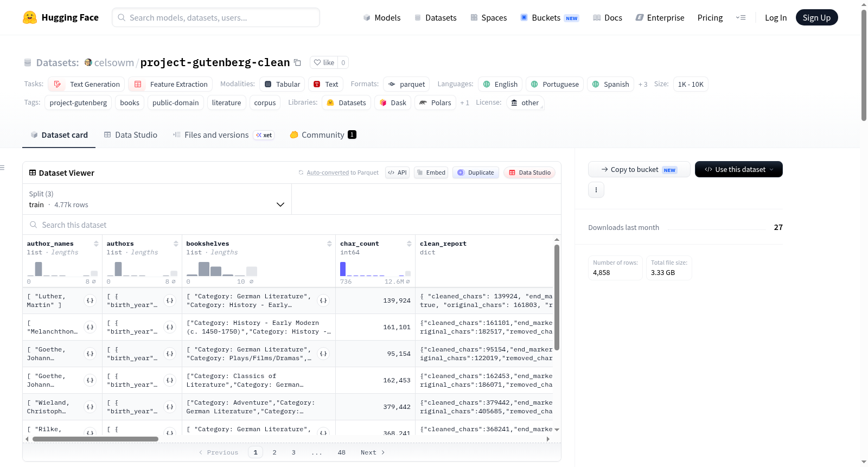Screen dimensions: 868x467
Task: Go to Models in the top nav
Action: [x=382, y=17]
